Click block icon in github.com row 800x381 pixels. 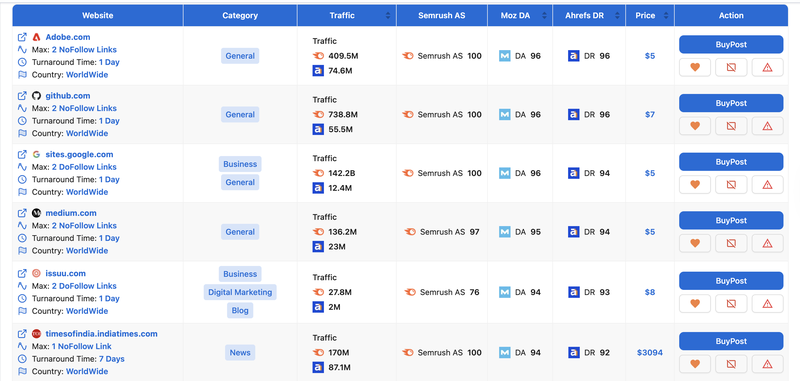click(731, 126)
